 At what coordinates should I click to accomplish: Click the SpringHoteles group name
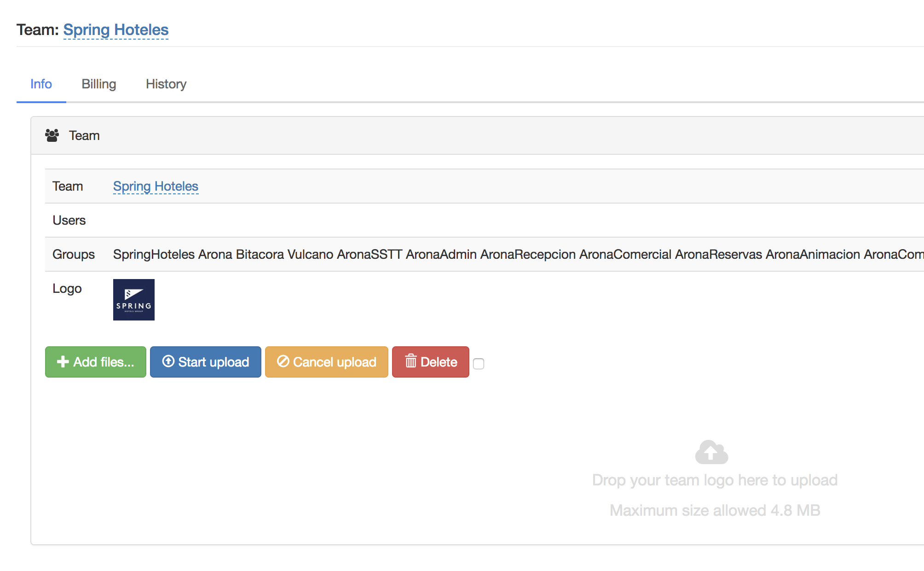154,254
